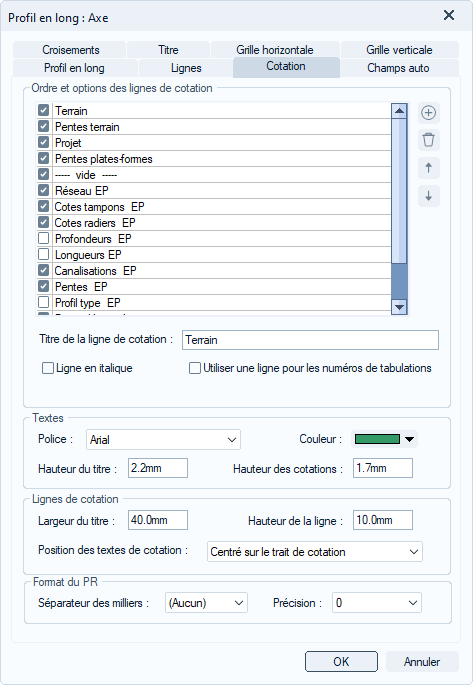Enable the Profondeurs EP checkbox

pyautogui.click(x=43, y=239)
